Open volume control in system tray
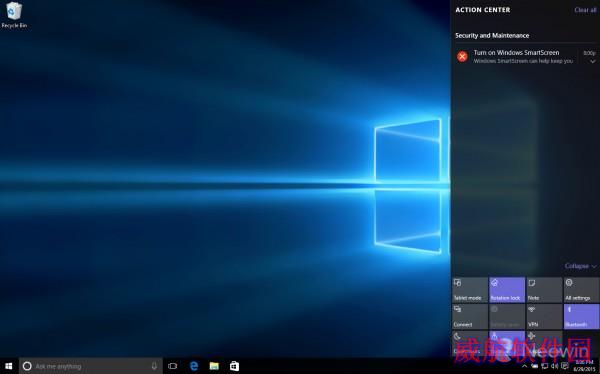Screen dimensions: 600x374 tap(554, 366)
